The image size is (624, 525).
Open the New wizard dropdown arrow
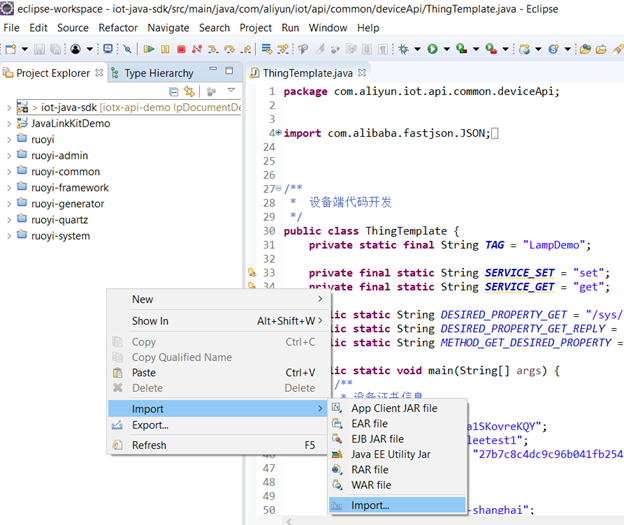coord(25,49)
